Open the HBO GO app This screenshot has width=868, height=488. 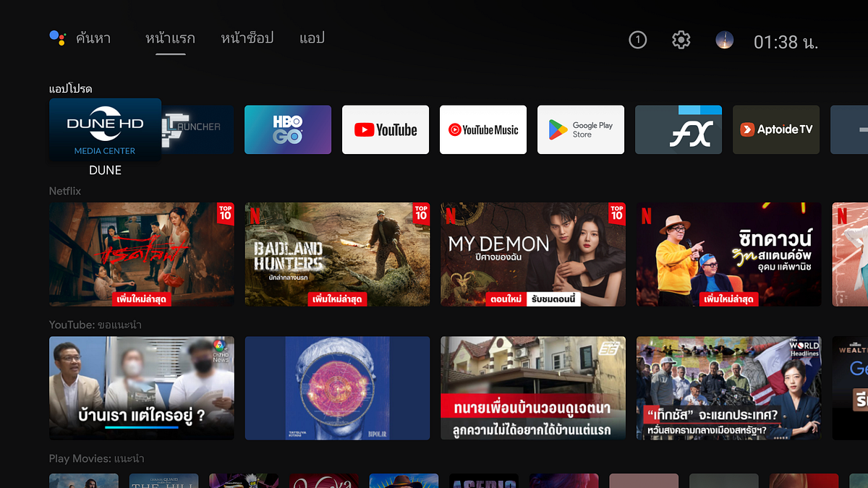[287, 129]
